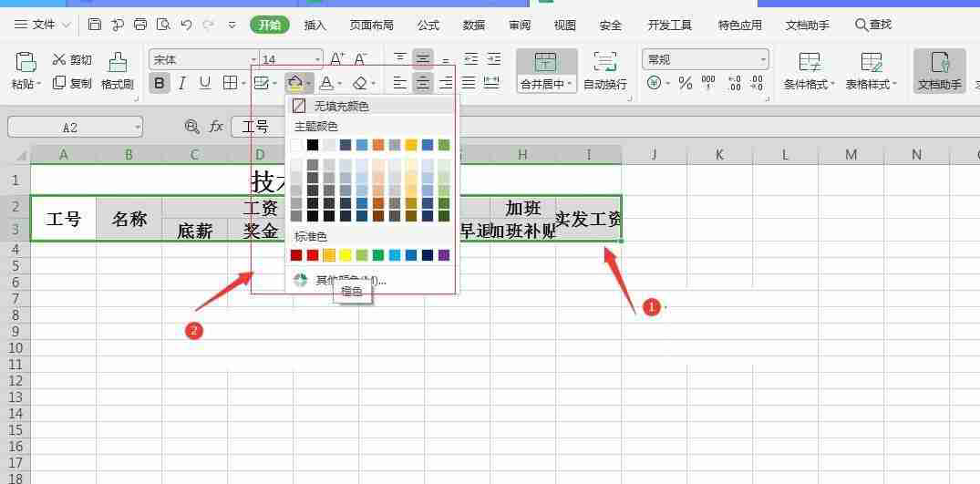Click the Decrease indent icon
Screen dimensions: 980x484
tap(470, 59)
